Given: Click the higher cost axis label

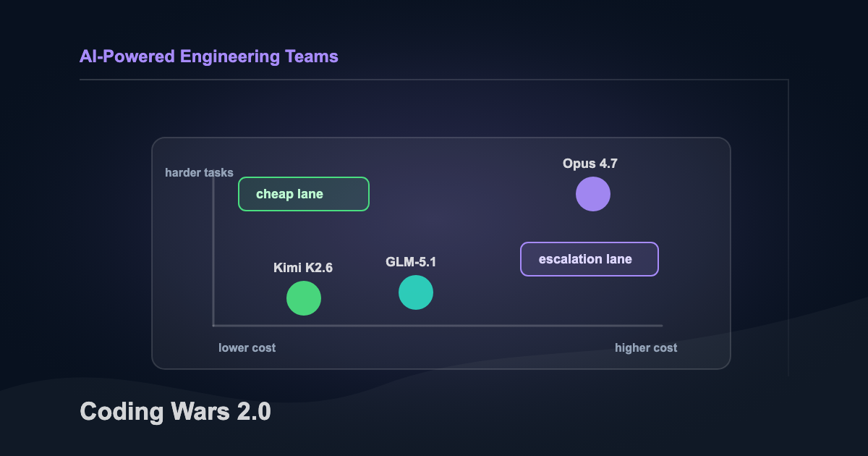Looking at the screenshot, I should tap(646, 348).
